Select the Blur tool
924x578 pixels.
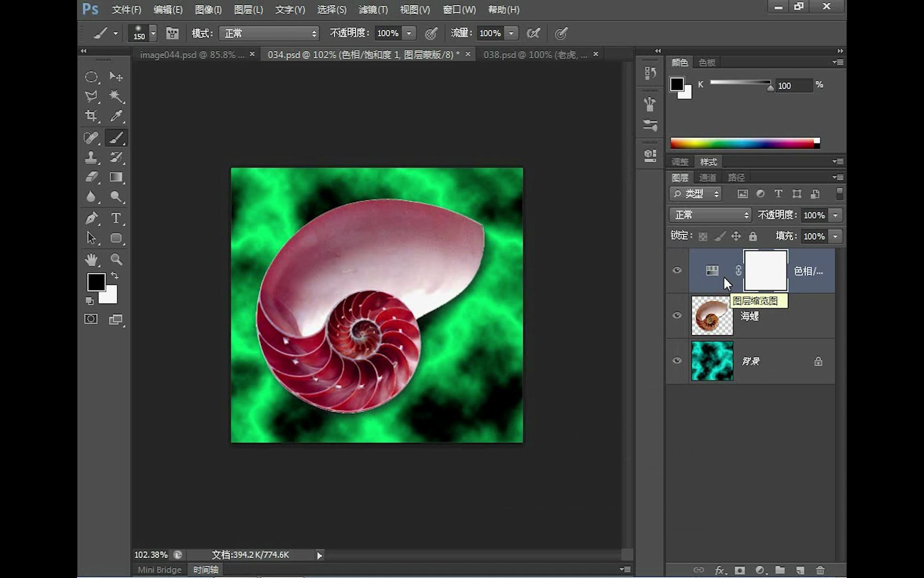[91, 197]
